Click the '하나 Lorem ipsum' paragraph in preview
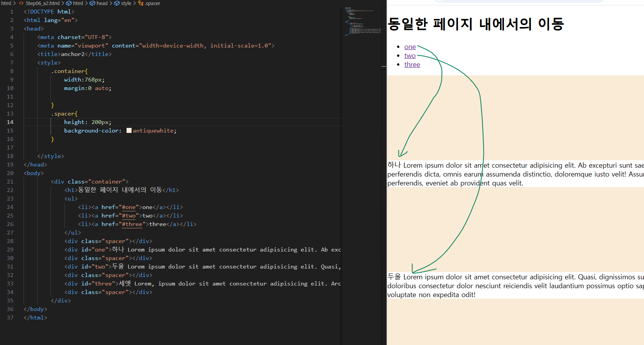The width and height of the screenshot is (644, 345). (516, 174)
